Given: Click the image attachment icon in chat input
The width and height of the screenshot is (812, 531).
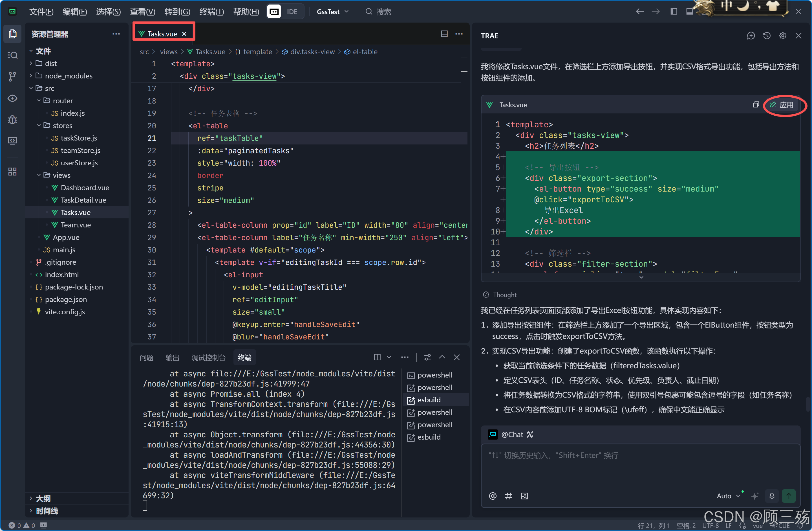Looking at the screenshot, I should point(524,496).
